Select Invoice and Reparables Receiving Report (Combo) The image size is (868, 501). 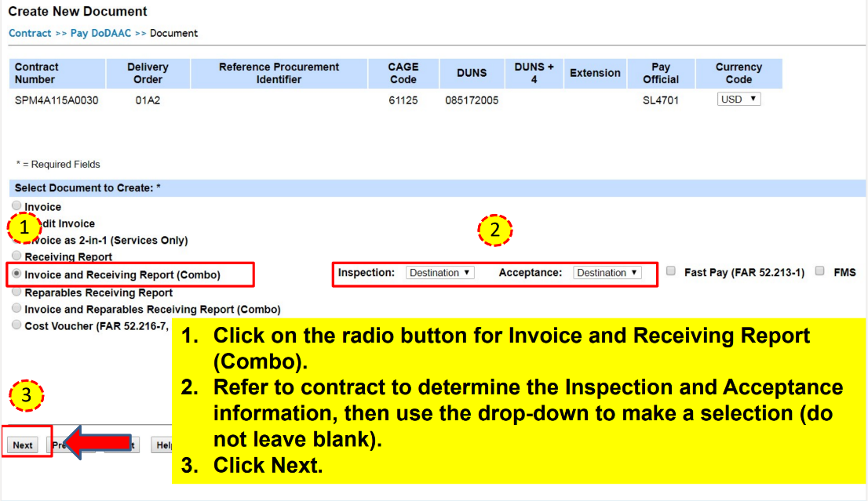click(16, 307)
